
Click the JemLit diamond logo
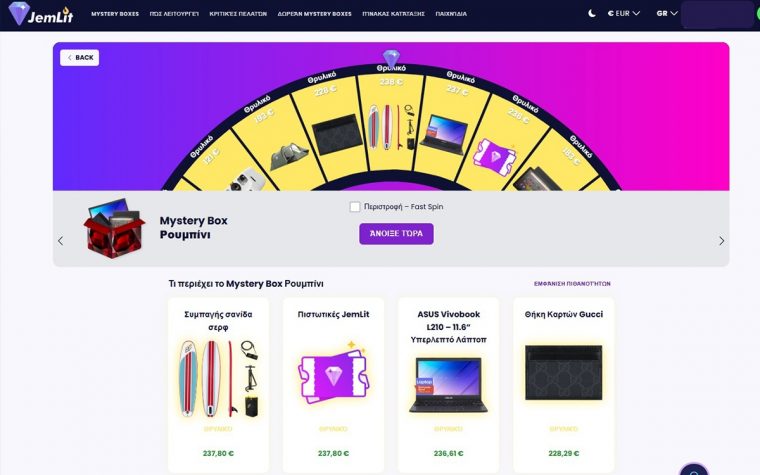coord(40,14)
